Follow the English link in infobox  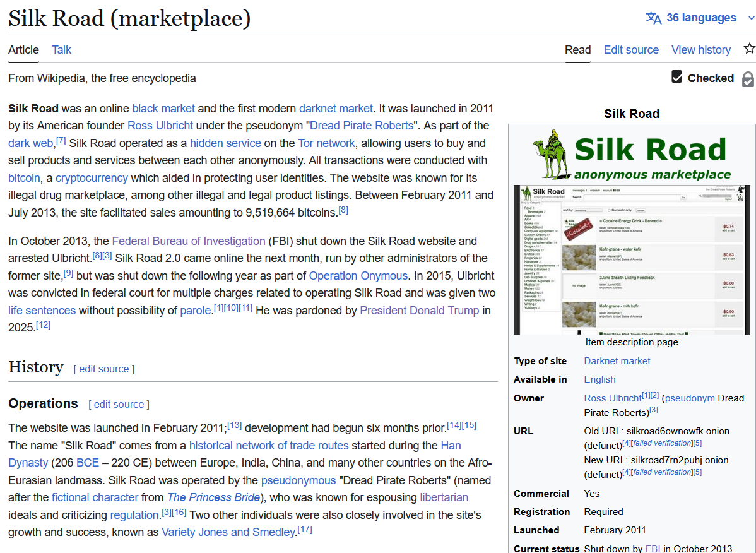click(x=599, y=379)
